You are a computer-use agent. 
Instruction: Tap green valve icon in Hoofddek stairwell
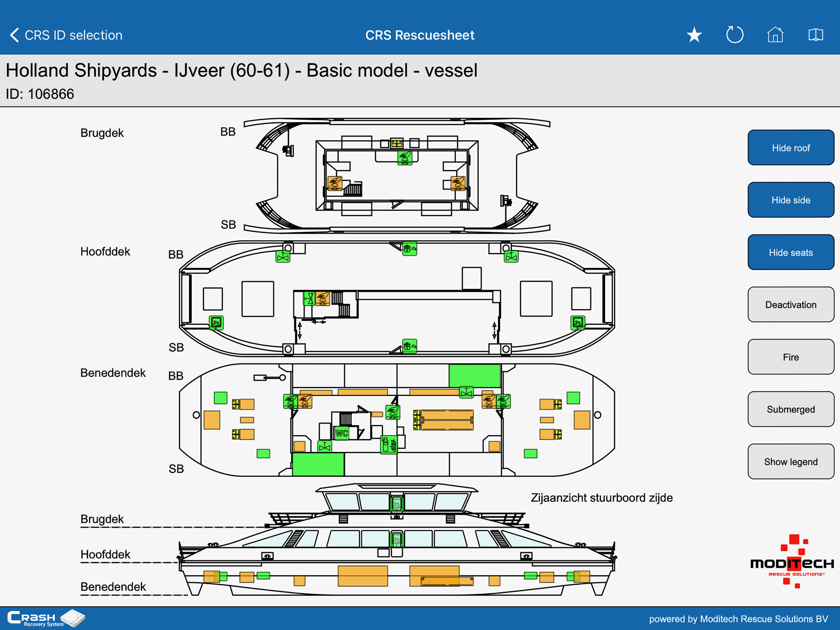click(x=309, y=299)
